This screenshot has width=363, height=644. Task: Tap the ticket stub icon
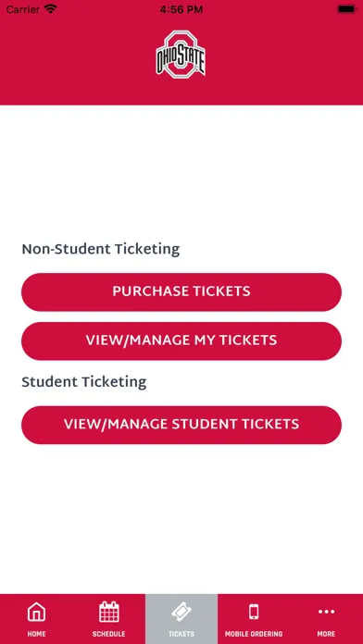click(181, 613)
